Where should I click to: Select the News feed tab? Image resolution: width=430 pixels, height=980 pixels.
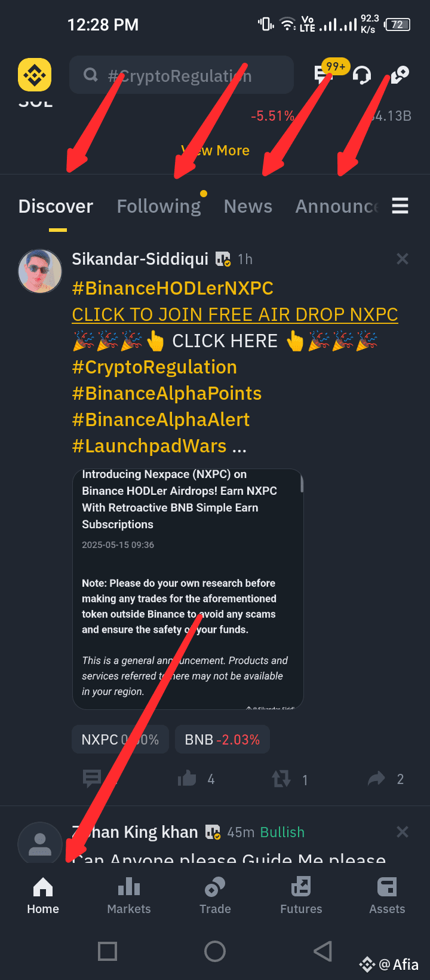[248, 206]
